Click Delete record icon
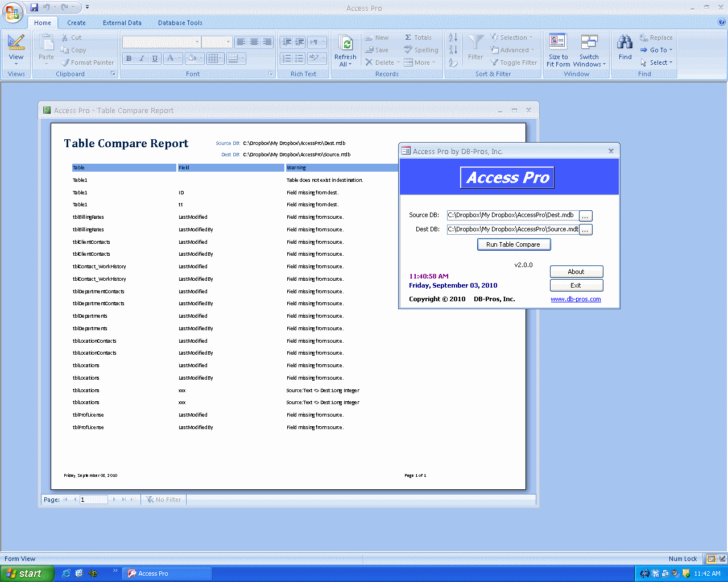Image resolution: width=728 pixels, height=582 pixels. tap(370, 63)
